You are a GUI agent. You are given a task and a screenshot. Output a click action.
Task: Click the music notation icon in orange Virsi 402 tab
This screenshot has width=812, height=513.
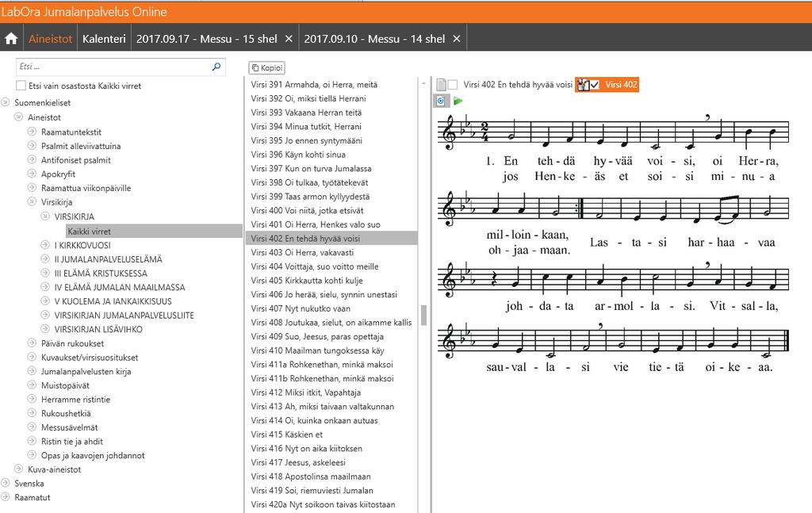tap(583, 84)
